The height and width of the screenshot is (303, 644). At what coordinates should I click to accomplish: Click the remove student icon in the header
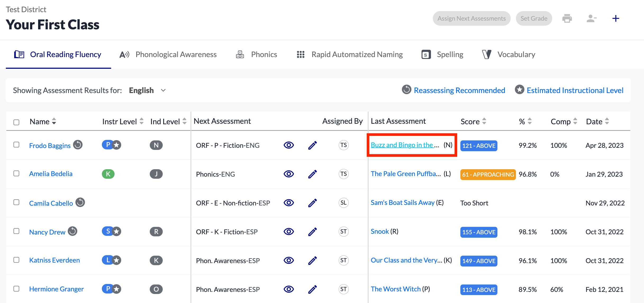coord(591,18)
